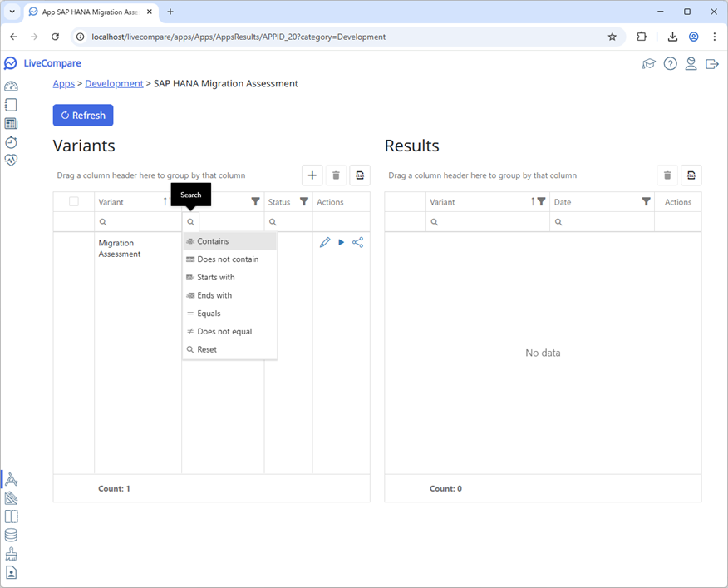Screen dimensions: 728x588
Task: Open the database icon in left sidebar
Action: 11,536
